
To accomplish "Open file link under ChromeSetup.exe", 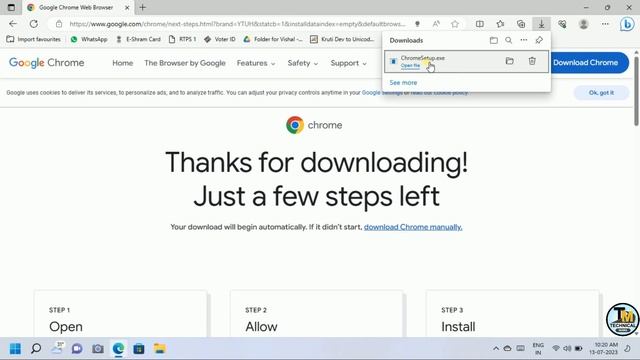I will (410, 65).
